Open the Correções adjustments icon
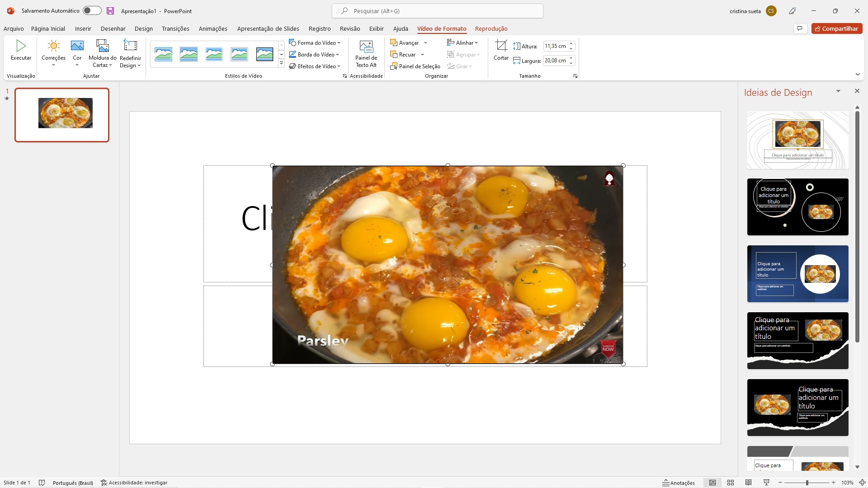The height and width of the screenshot is (488, 868). 53,46
